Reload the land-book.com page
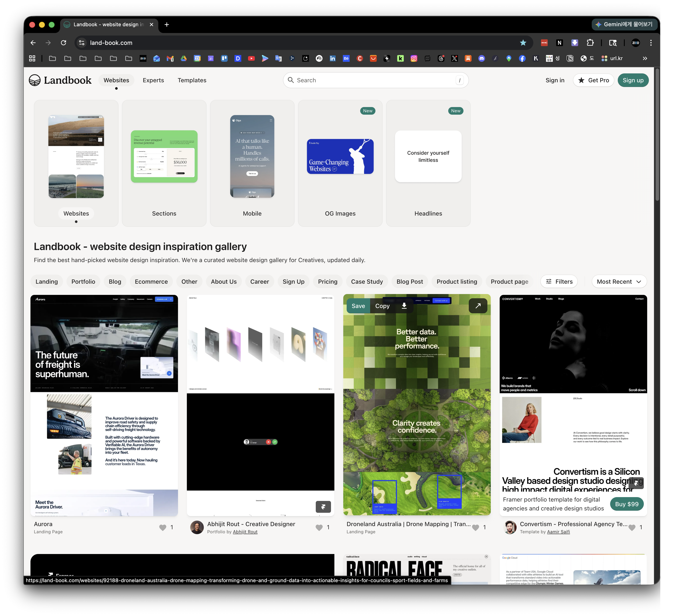This screenshot has height=616, width=684. [x=63, y=43]
